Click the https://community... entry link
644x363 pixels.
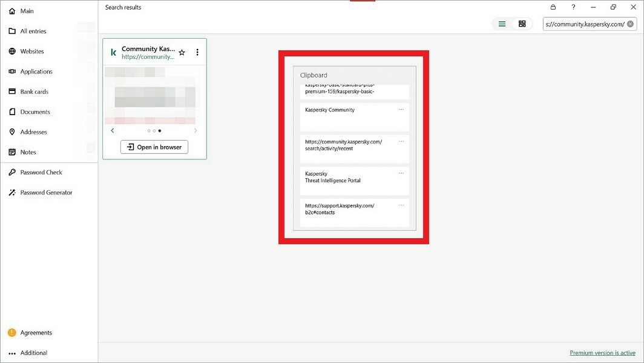(x=148, y=57)
